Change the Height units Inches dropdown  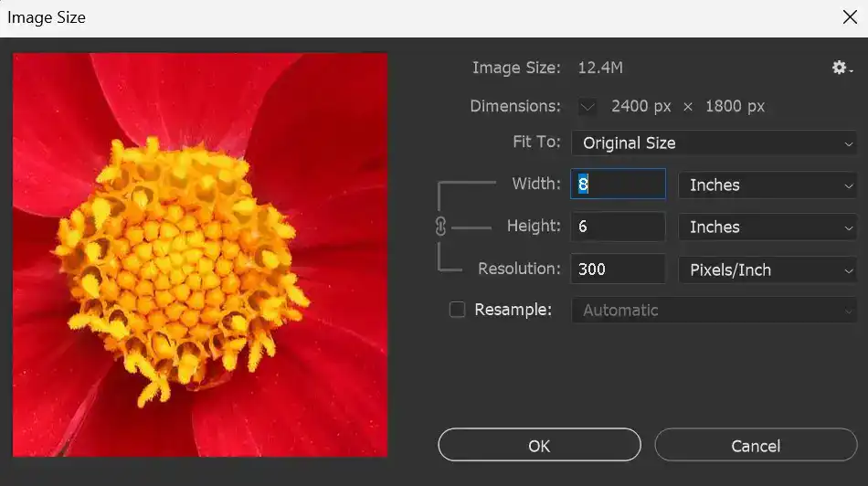(x=767, y=227)
